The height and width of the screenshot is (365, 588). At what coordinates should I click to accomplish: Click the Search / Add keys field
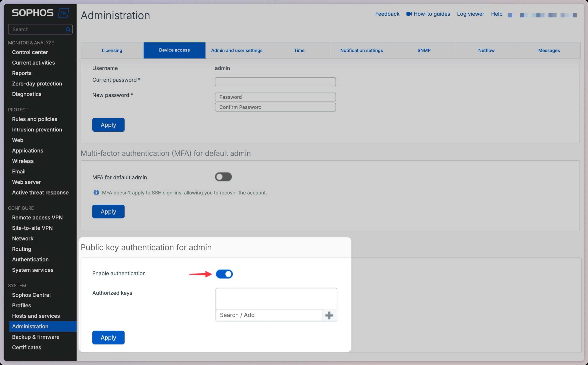coord(269,315)
